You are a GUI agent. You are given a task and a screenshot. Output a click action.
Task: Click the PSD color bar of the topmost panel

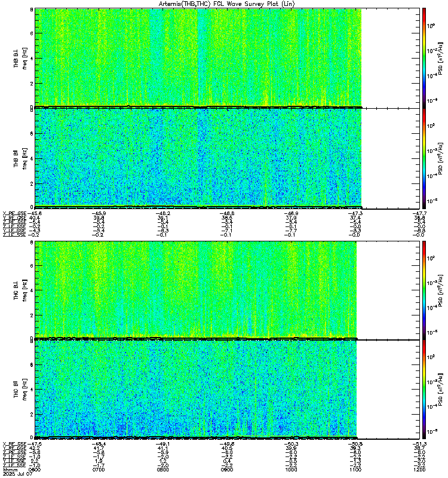click(x=424, y=58)
